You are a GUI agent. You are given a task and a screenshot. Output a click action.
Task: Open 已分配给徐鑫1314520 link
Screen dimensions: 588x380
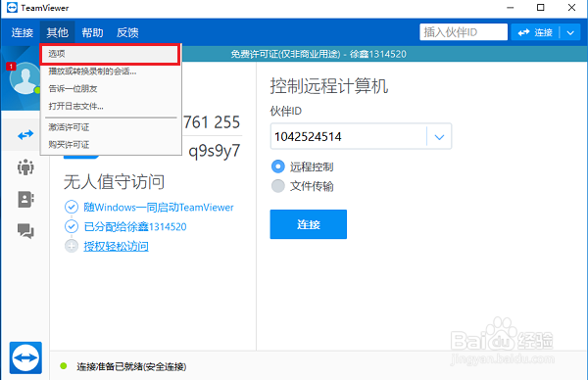(135, 226)
